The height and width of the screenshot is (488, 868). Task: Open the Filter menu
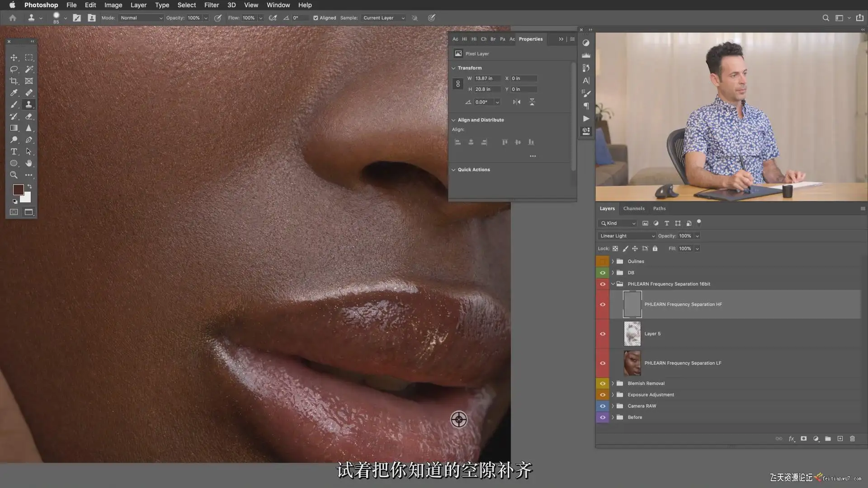pos(211,5)
